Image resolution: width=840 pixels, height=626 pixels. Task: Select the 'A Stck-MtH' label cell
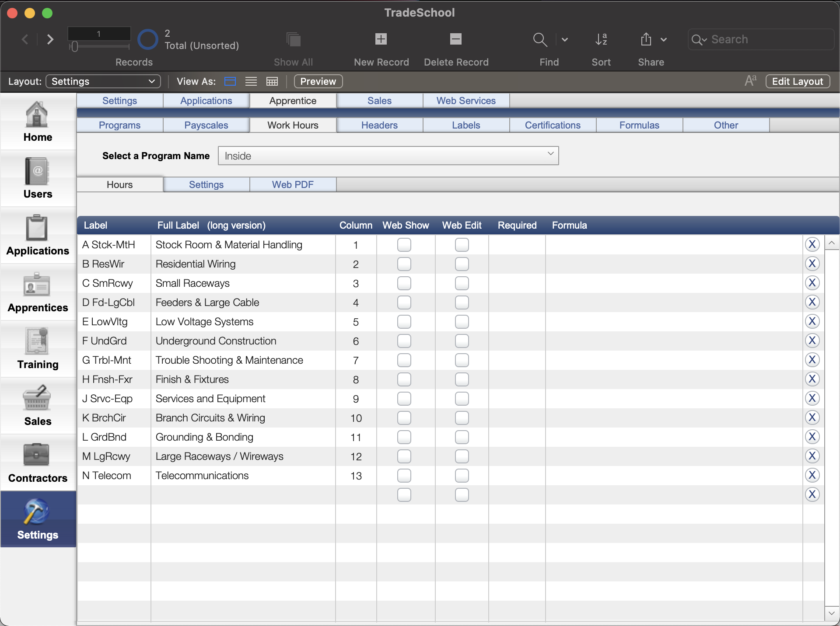coord(114,245)
